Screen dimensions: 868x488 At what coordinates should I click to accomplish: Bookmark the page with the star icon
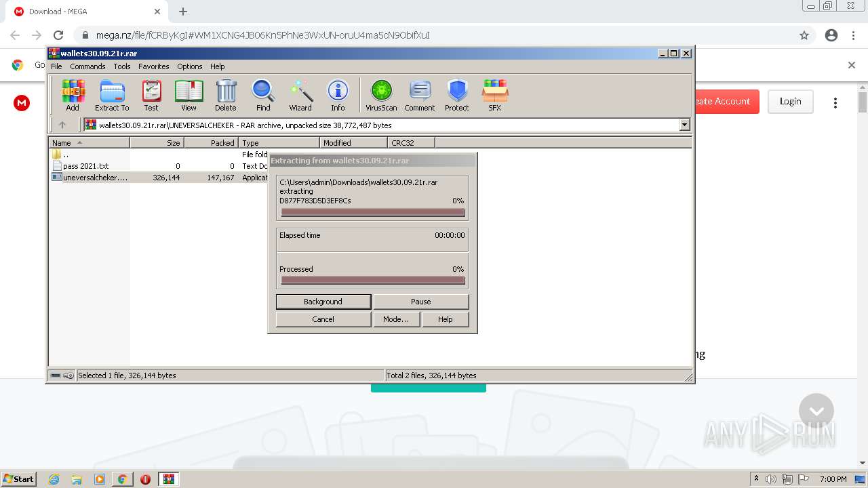804,35
